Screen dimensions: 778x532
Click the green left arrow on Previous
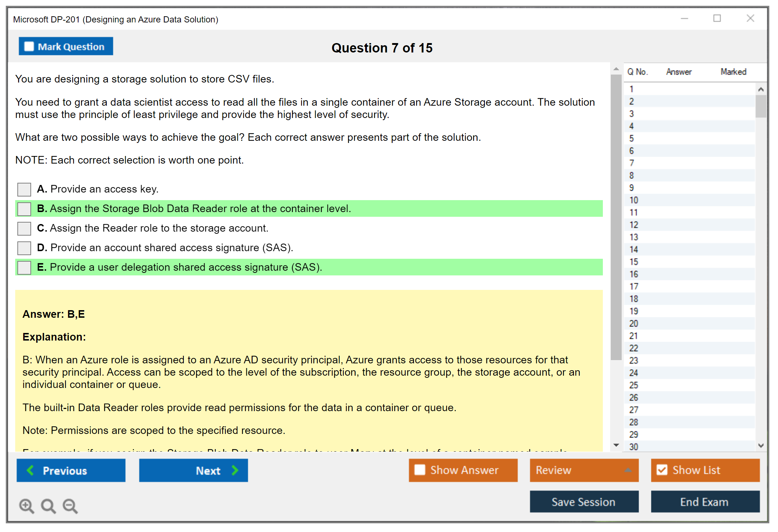click(x=31, y=470)
